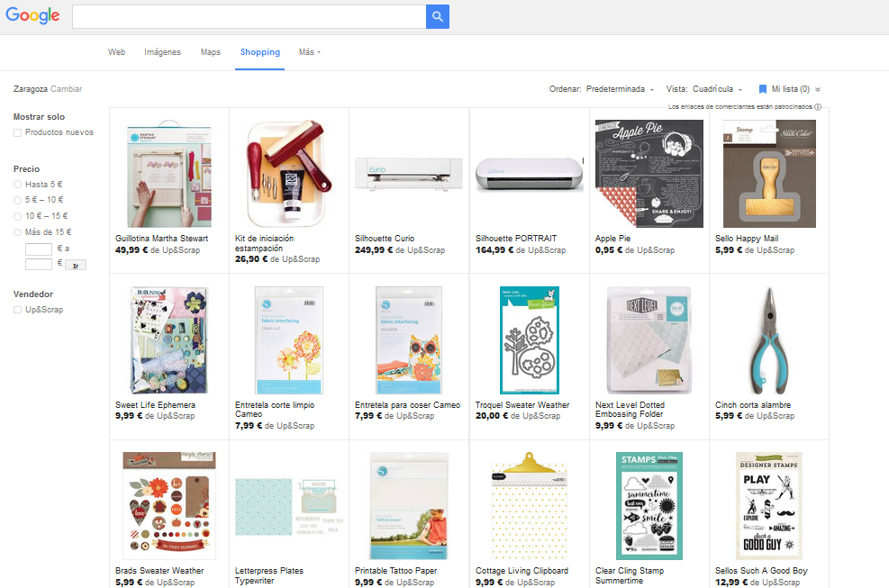Switch to the Maps tab
Viewport: 889px width, 588px height.
click(211, 51)
